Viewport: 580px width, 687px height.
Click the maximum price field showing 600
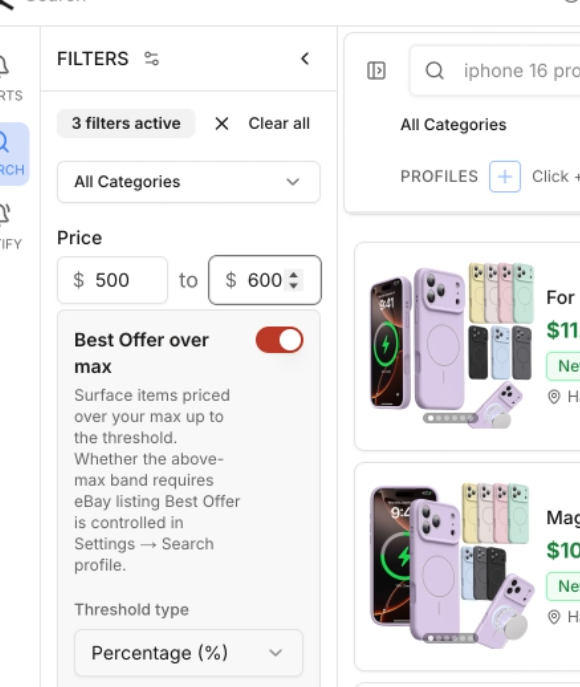tap(265, 280)
